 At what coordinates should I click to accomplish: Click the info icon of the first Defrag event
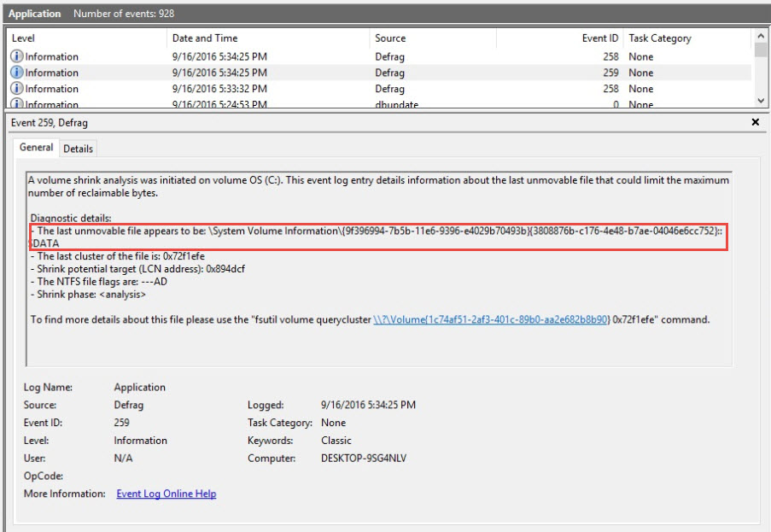pos(17,56)
